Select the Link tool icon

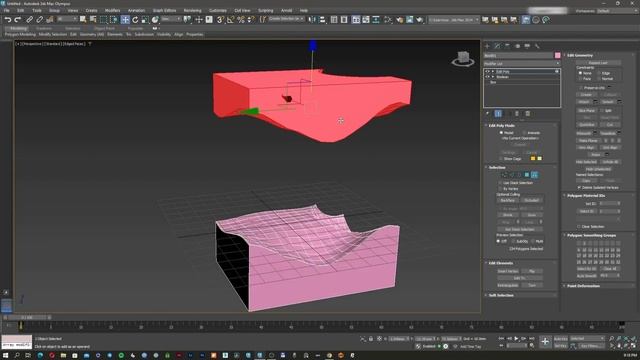pyautogui.click(x=29, y=20)
